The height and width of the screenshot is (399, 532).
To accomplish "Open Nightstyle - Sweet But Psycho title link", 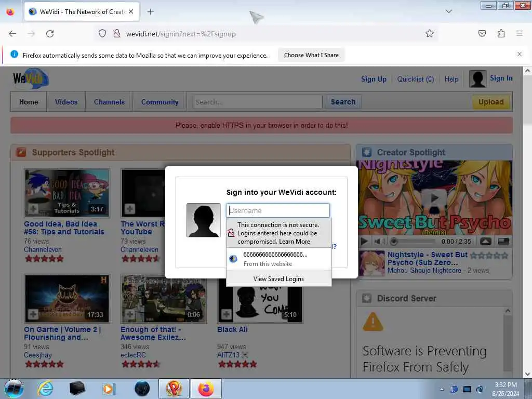I will click(428, 259).
